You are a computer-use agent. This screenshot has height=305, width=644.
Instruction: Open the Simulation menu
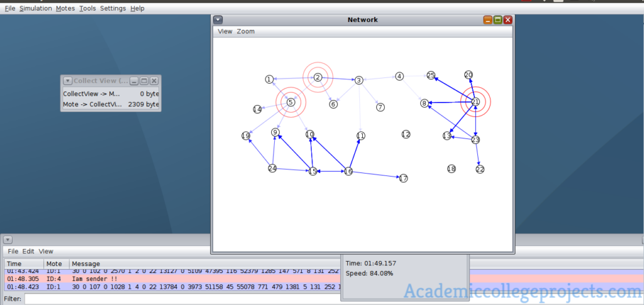pos(36,8)
